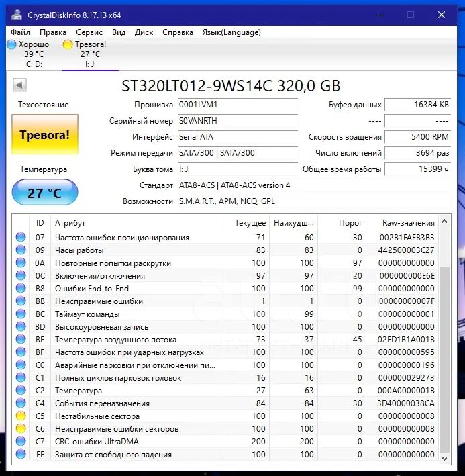Screen dimensions: 465x476
Task: Close the CrystalDiskInfo window
Action: pos(442,15)
